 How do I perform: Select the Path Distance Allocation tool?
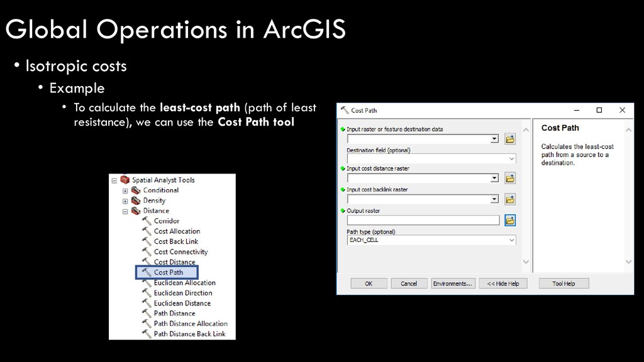pyautogui.click(x=191, y=324)
